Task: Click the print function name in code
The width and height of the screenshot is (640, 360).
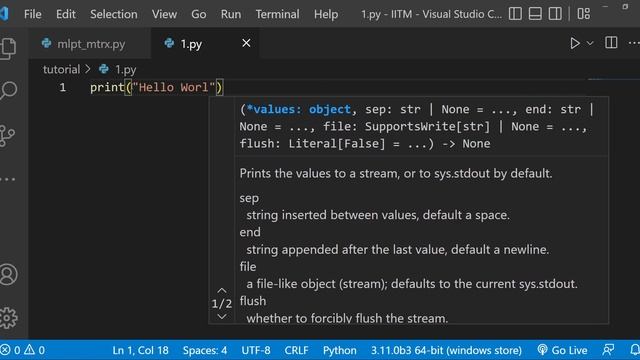Action: (107, 87)
